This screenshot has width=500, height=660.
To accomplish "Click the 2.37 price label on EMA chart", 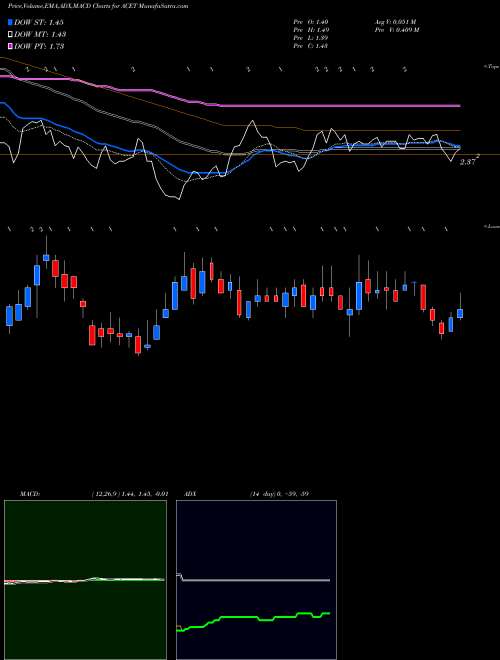I will pos(469,161).
